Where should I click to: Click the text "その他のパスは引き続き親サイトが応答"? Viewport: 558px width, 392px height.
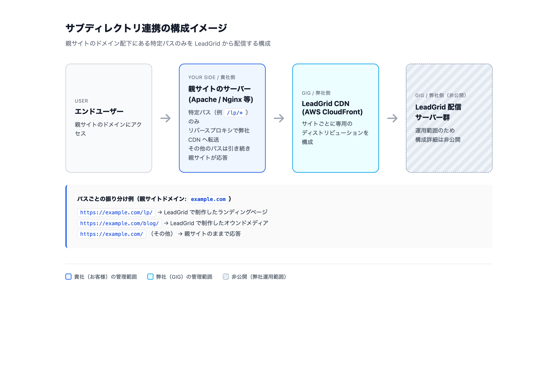point(219,153)
